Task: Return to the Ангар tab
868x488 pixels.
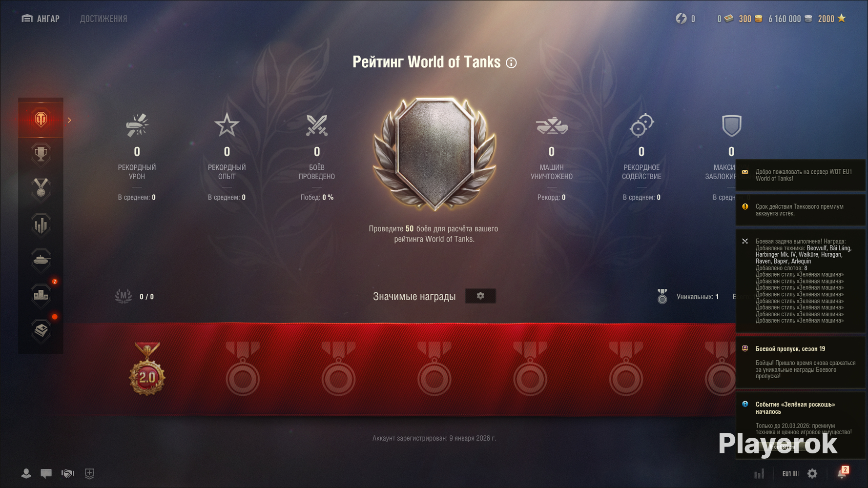Action: click(x=41, y=19)
